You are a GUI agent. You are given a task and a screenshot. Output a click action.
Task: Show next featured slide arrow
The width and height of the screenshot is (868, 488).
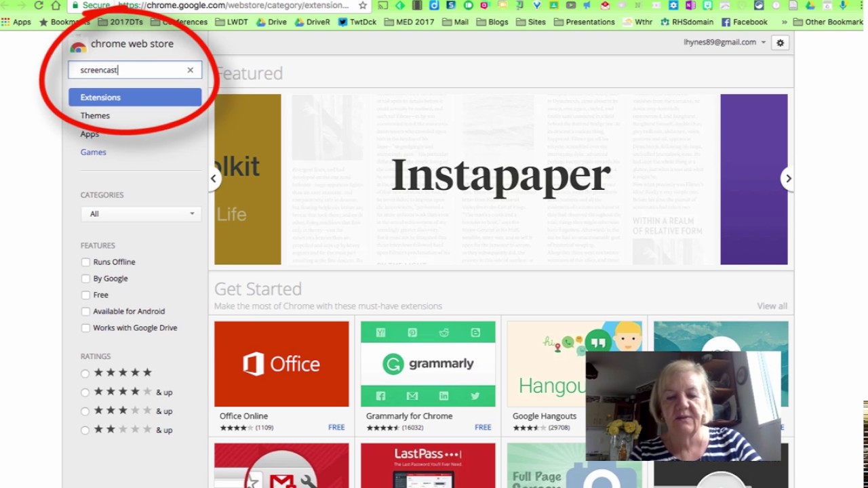(788, 178)
